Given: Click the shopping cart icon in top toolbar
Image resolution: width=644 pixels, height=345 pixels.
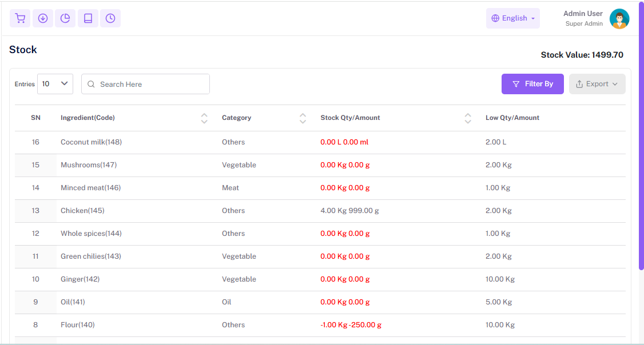Looking at the screenshot, I should point(20,18).
